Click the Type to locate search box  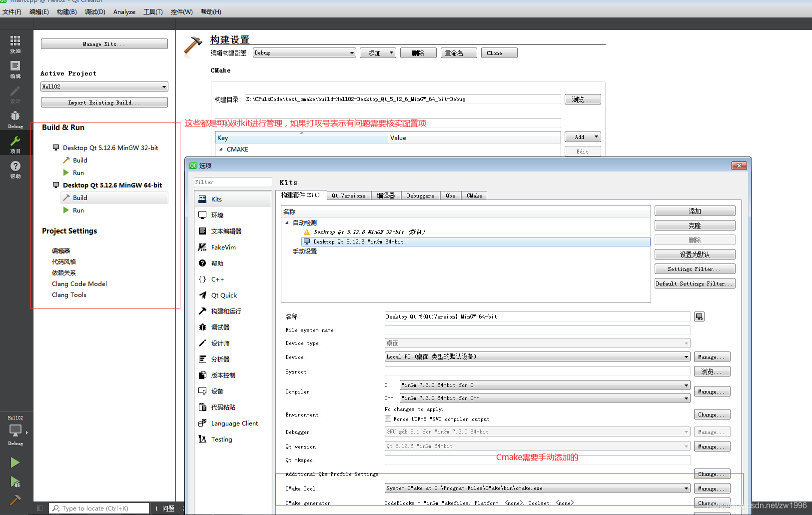[99, 508]
